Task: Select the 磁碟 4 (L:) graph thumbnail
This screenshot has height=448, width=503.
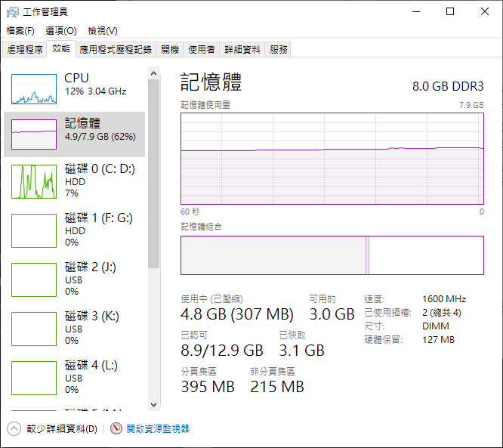Action: point(34,378)
